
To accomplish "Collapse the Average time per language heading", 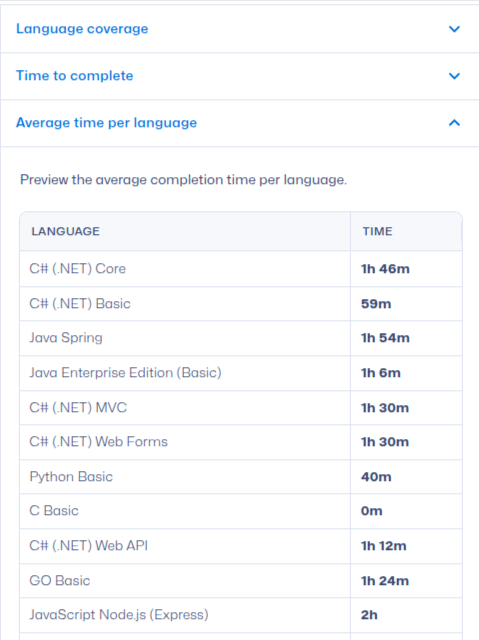I will (106, 123).
